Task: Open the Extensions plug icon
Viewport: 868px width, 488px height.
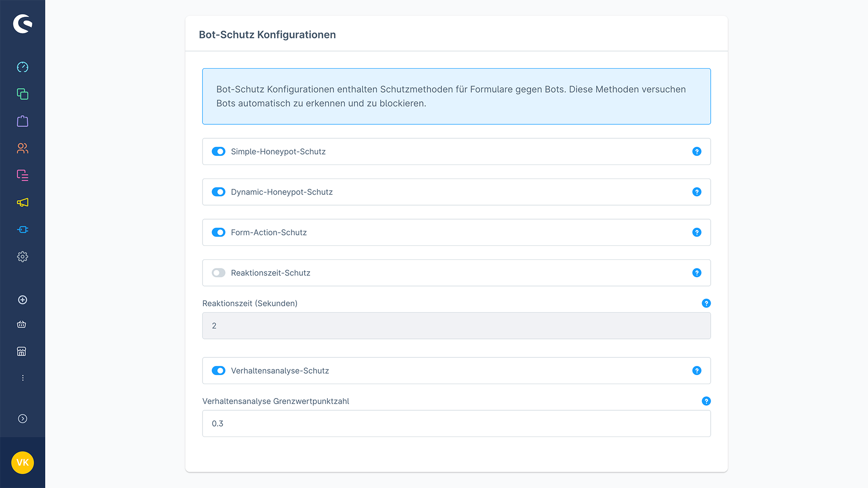Action: click(23, 230)
